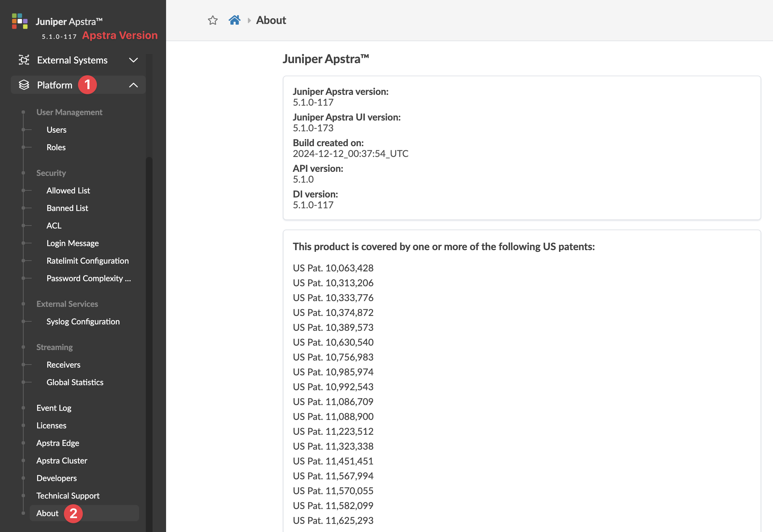Select Allowed List under Security

pyautogui.click(x=68, y=190)
